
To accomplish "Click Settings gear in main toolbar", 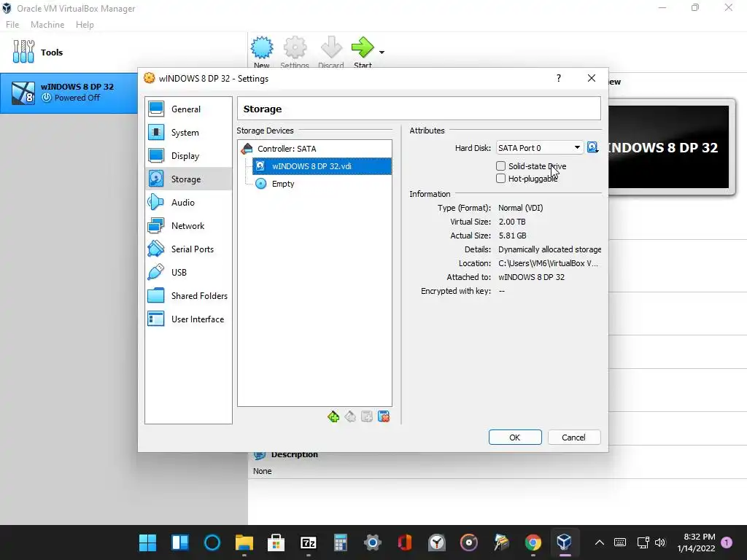I will [x=295, y=52].
